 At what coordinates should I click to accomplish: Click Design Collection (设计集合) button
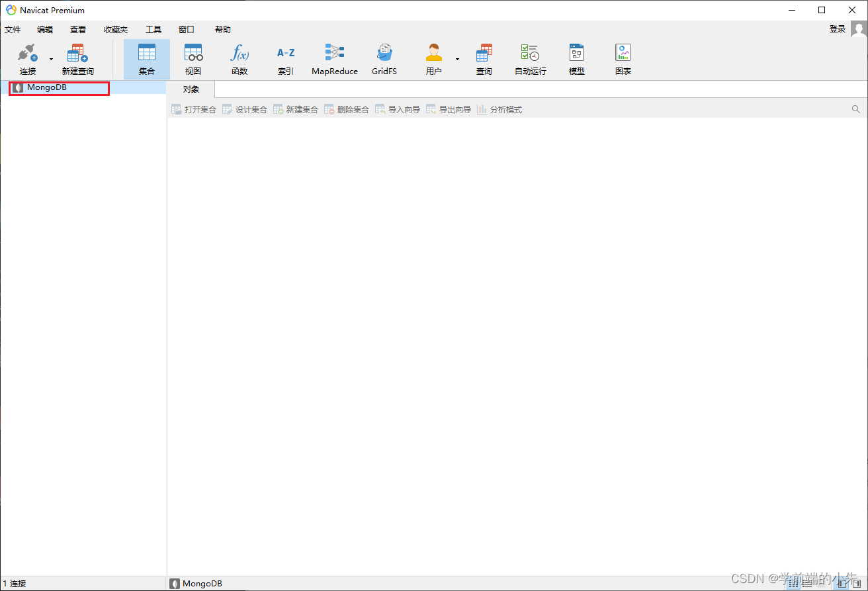pyautogui.click(x=245, y=110)
